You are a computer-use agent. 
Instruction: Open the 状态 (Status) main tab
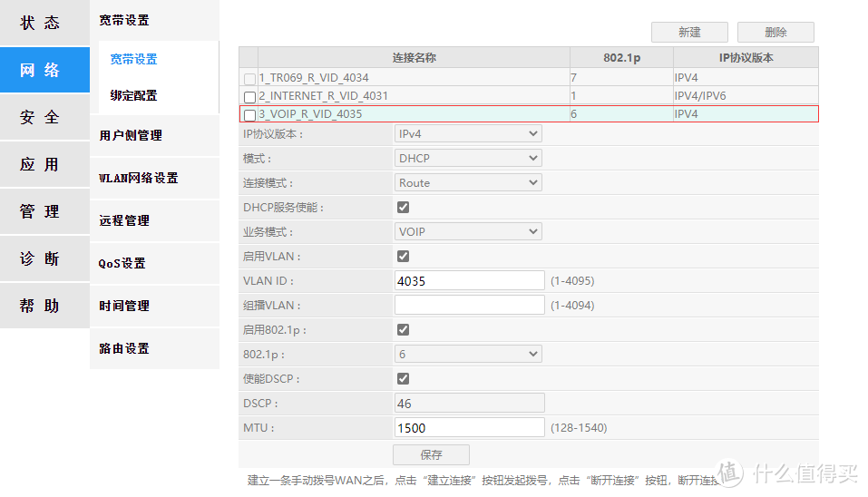tap(44, 23)
